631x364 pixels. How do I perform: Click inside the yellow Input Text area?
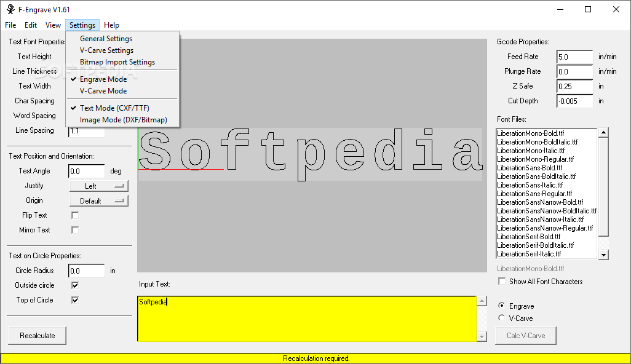point(307,319)
